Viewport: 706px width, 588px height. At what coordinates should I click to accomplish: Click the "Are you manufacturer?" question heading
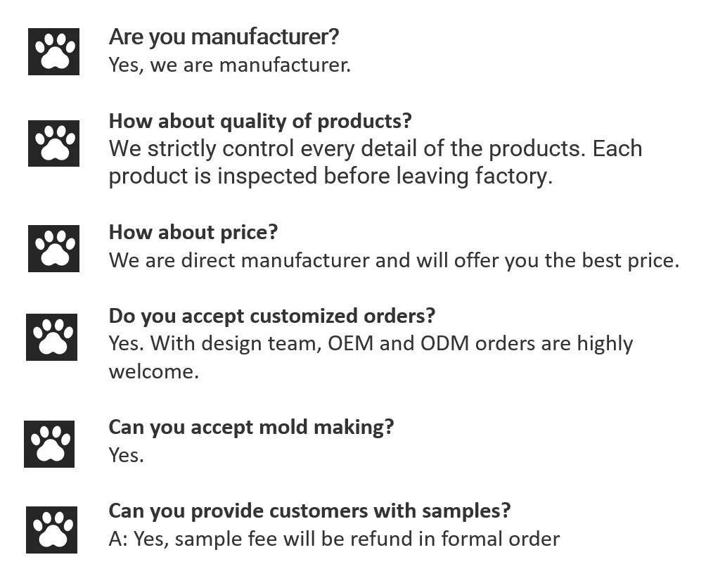(x=224, y=37)
